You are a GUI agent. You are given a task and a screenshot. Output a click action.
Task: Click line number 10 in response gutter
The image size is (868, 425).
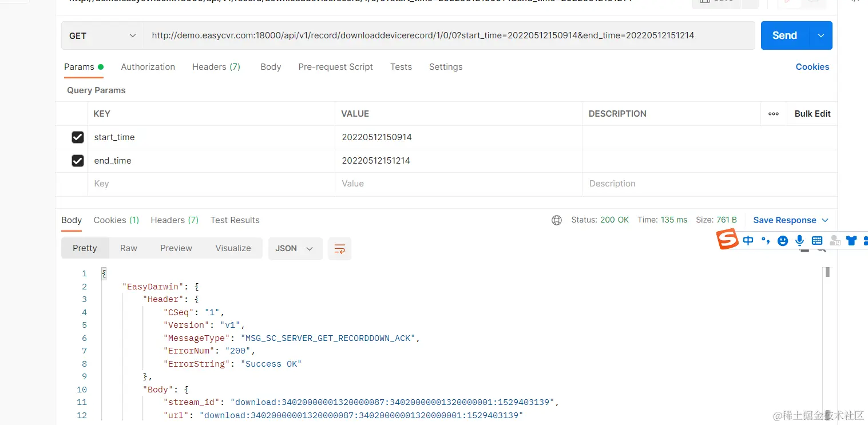[82, 390]
